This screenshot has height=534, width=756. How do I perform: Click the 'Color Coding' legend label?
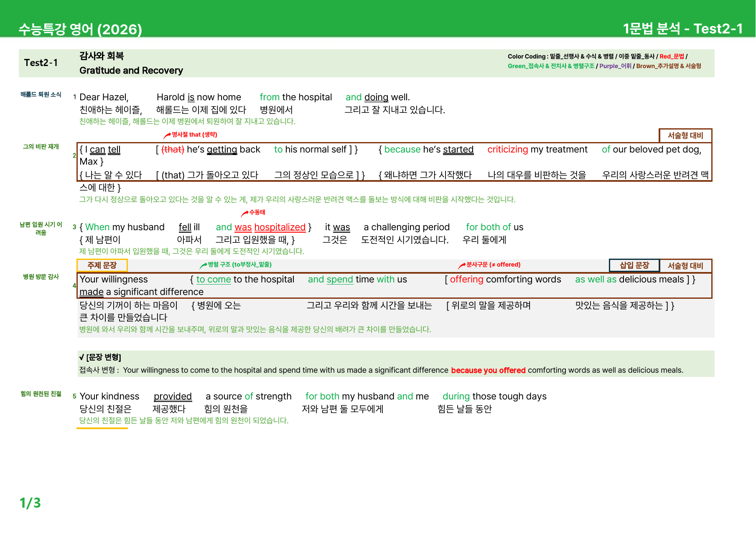527,56
